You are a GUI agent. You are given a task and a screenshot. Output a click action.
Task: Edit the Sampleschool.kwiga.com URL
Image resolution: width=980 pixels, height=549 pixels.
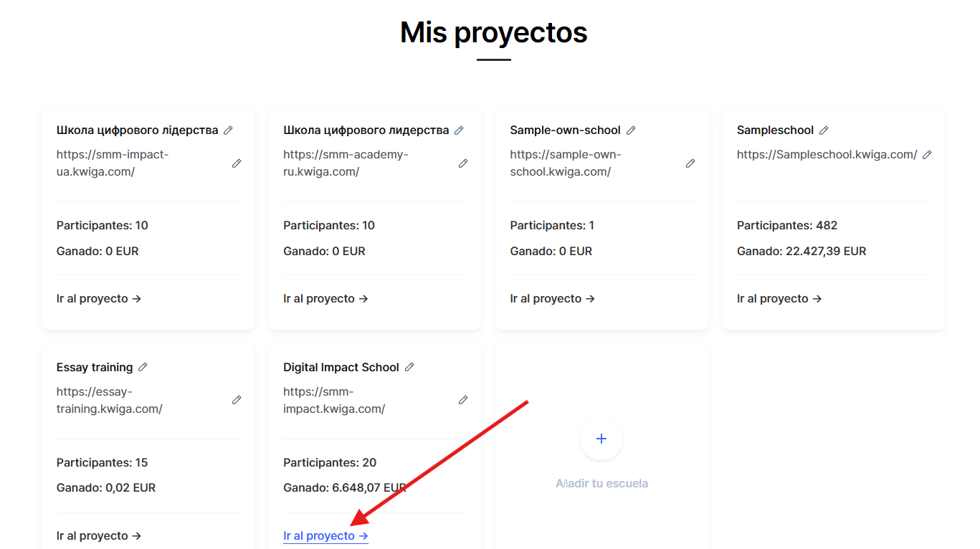(x=927, y=155)
